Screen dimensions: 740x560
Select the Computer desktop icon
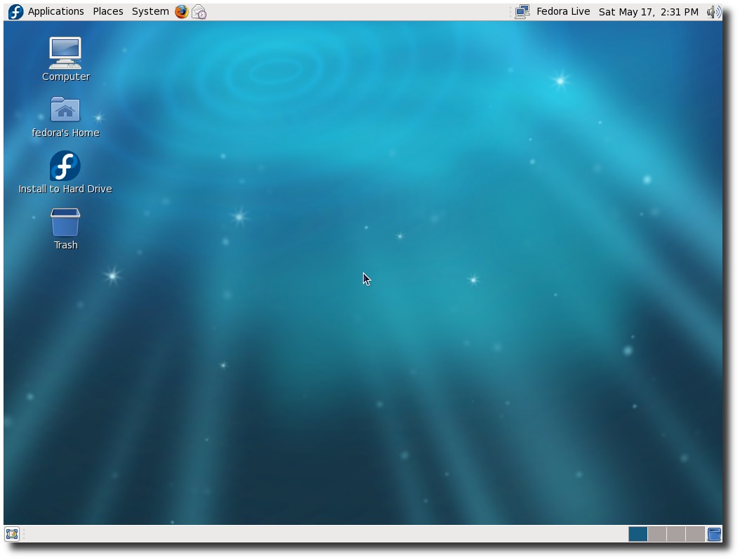[x=65, y=60]
